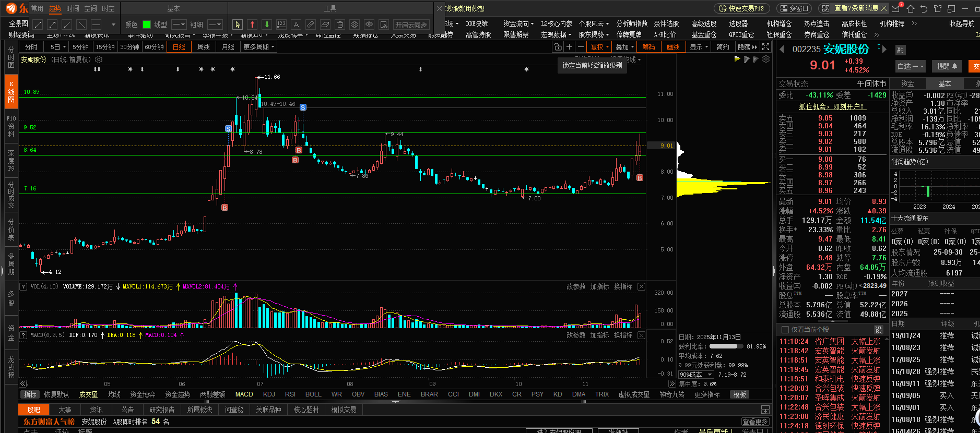
Task: Open the line color green swatch
Action: click(x=147, y=25)
